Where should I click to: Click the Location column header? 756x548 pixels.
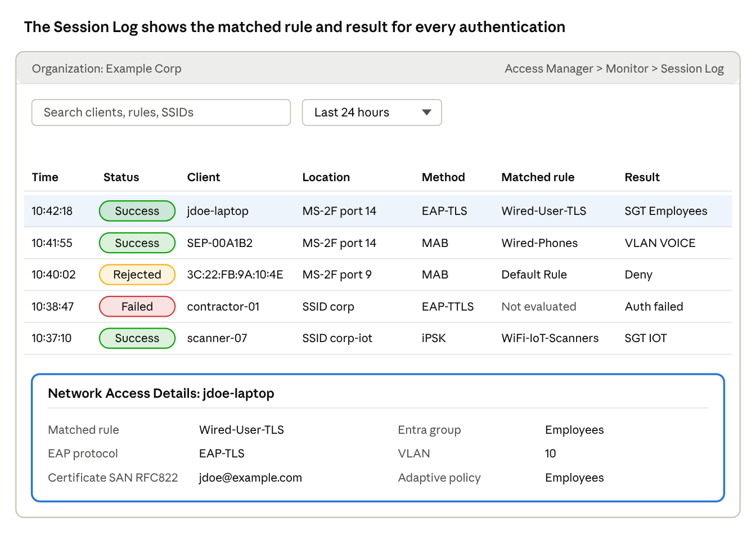(x=326, y=177)
